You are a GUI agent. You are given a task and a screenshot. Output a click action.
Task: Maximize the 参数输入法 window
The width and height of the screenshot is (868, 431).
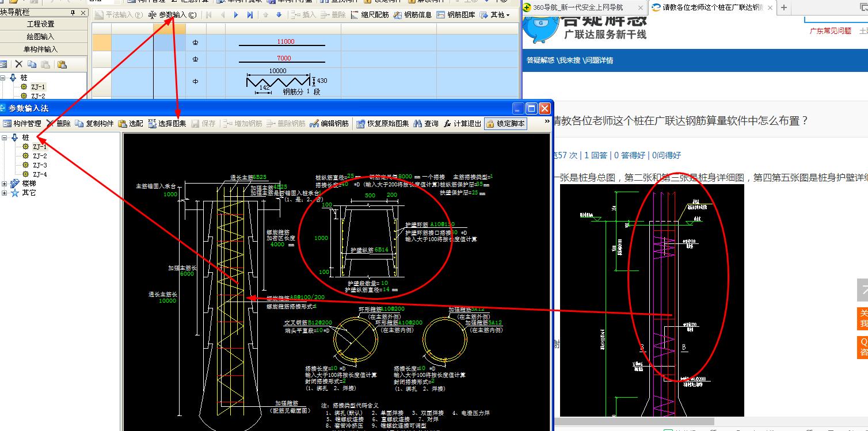tap(532, 108)
